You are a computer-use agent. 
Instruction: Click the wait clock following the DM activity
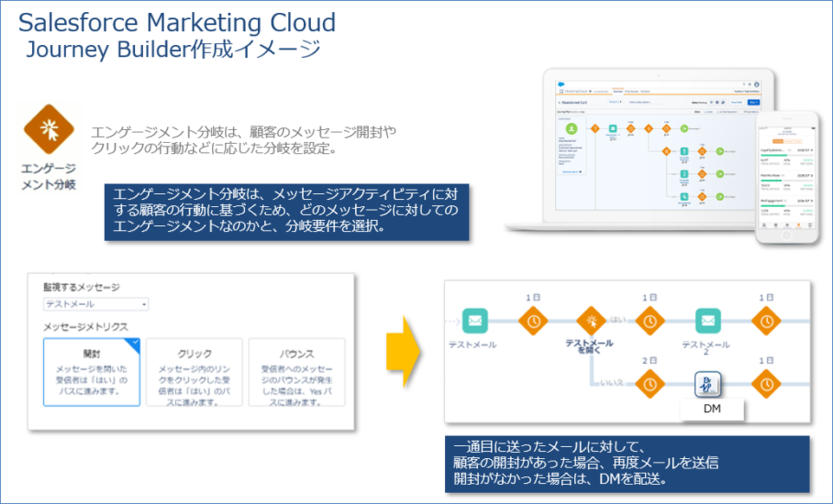tap(766, 384)
